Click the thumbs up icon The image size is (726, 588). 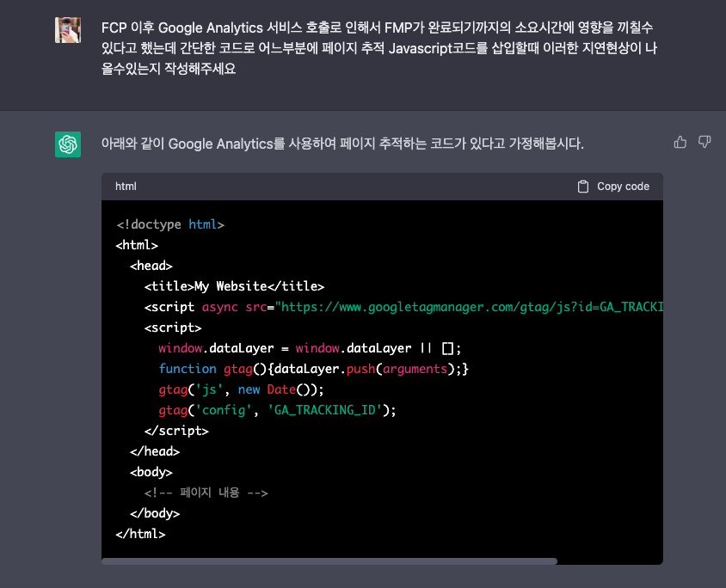coord(680,142)
